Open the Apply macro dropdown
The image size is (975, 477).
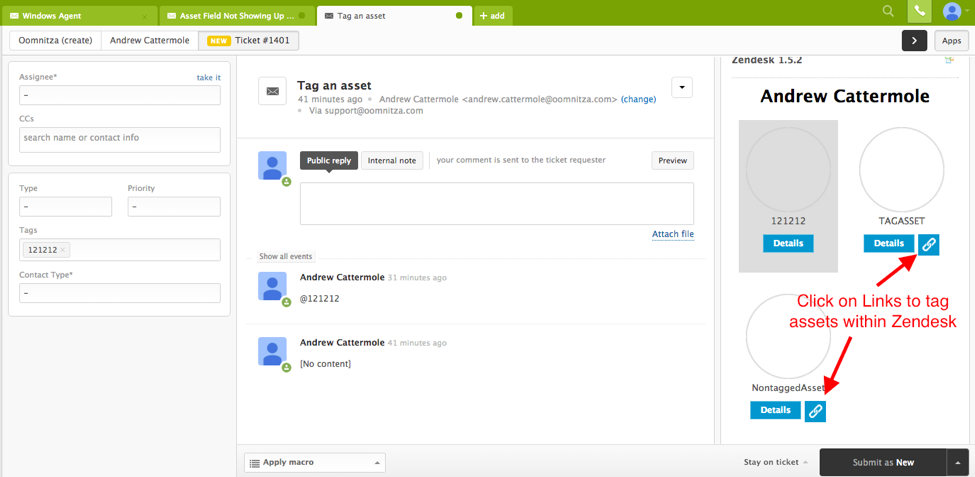point(314,463)
